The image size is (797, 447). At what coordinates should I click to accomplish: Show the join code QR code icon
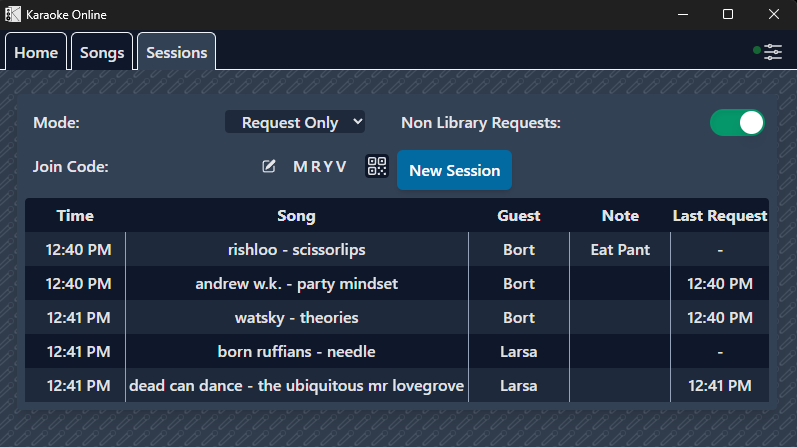(377, 166)
